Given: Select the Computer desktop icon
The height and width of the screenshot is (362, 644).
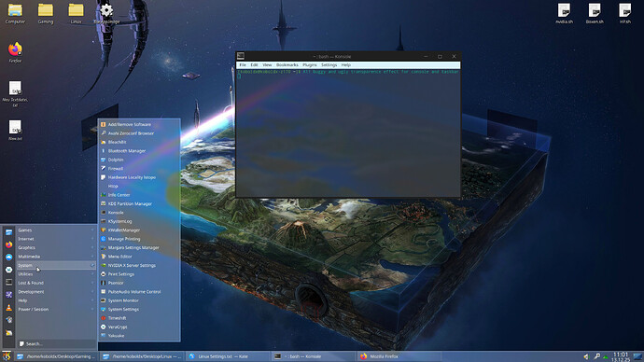Looking at the screenshot, I should click(15, 14).
